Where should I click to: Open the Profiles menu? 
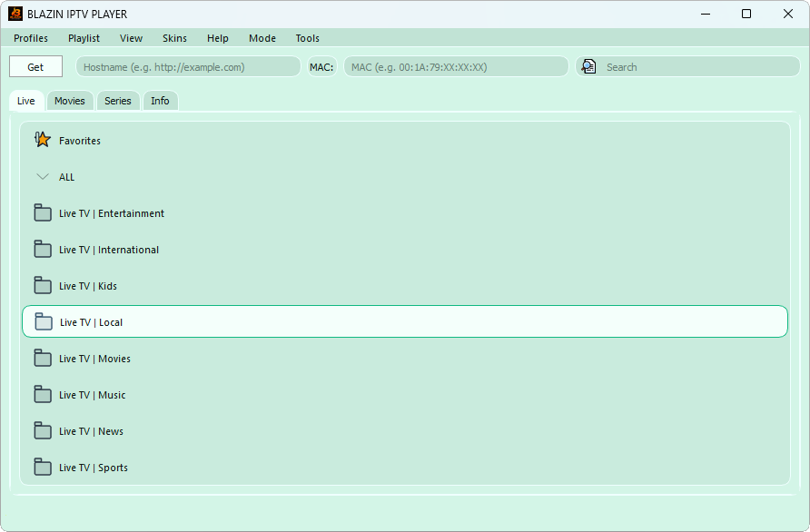[x=31, y=38]
